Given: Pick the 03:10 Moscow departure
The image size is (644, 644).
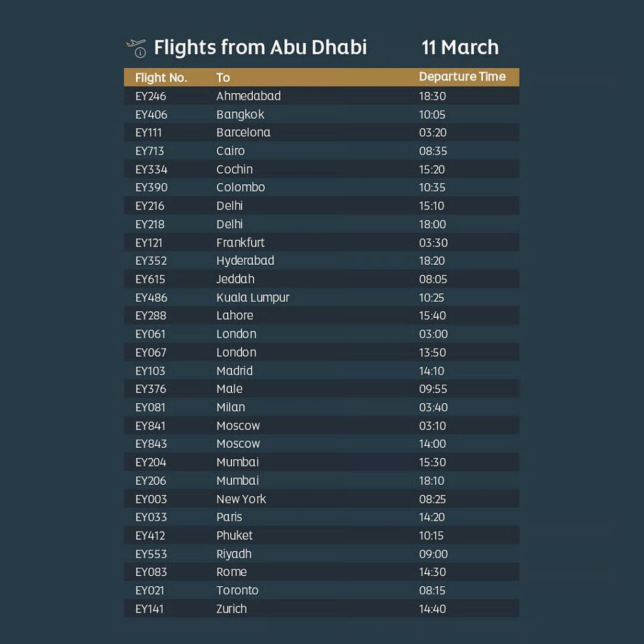Looking at the screenshot, I should (x=432, y=426).
